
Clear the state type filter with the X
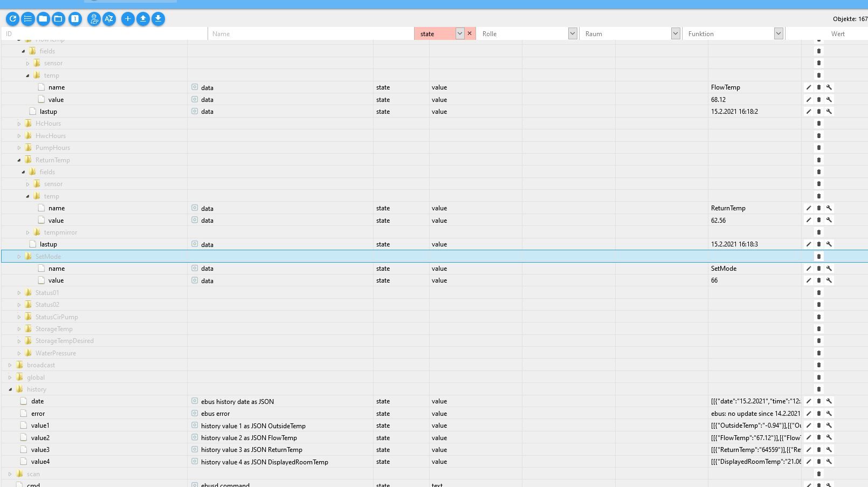tap(470, 33)
